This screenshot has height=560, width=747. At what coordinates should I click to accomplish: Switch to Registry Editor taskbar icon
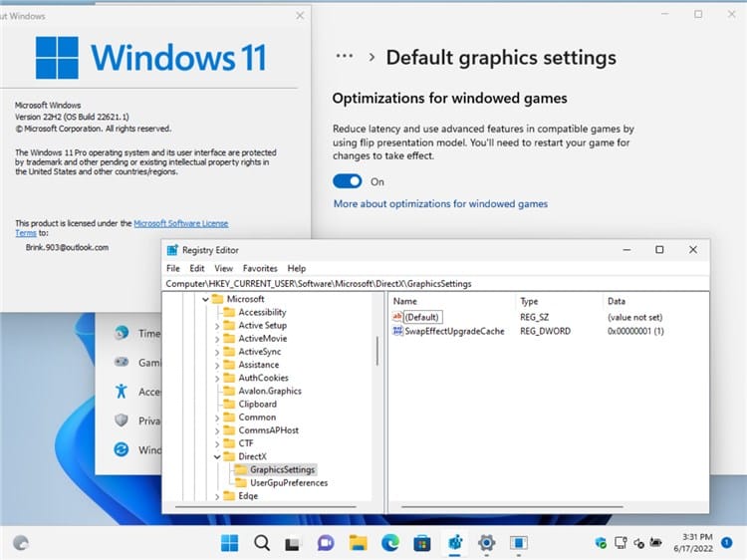pyautogui.click(x=455, y=543)
